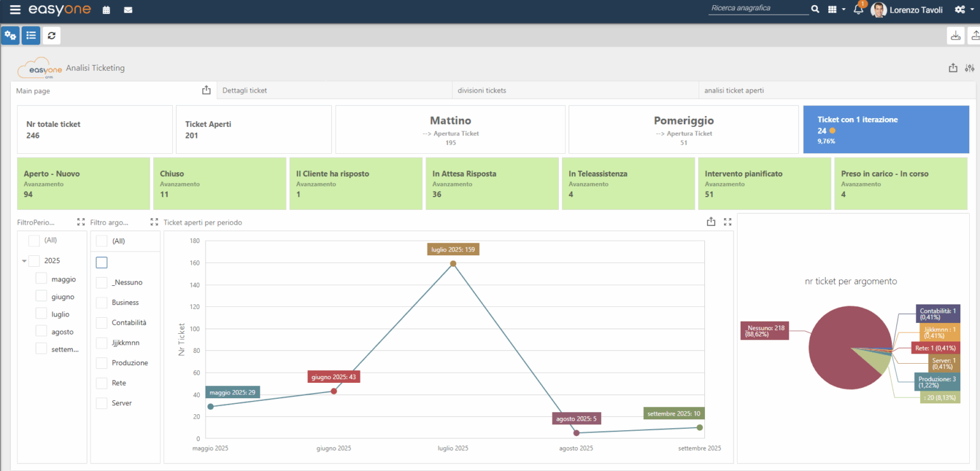The image size is (980, 471).
Task: Enable the Produzione filter checkbox
Action: [x=101, y=363]
